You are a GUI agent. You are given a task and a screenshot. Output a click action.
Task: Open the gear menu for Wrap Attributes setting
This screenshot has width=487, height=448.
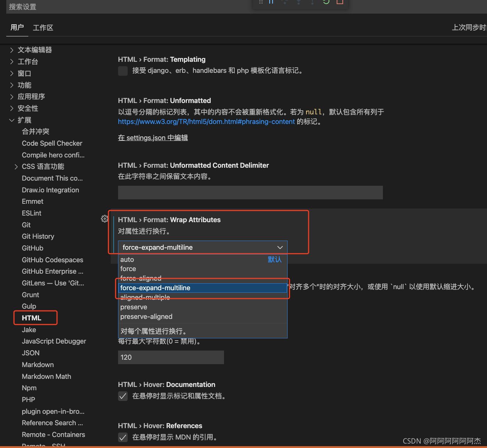pyautogui.click(x=104, y=219)
